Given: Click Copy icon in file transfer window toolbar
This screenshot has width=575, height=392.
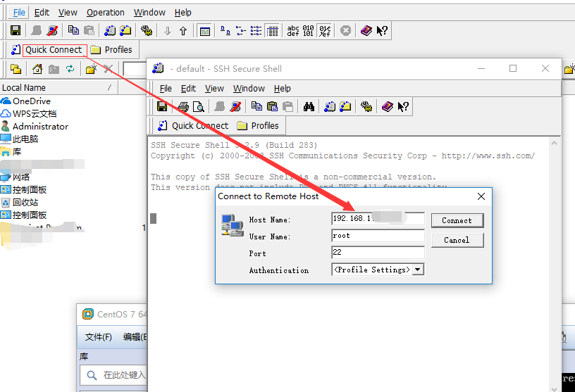Looking at the screenshot, I should (x=73, y=30).
